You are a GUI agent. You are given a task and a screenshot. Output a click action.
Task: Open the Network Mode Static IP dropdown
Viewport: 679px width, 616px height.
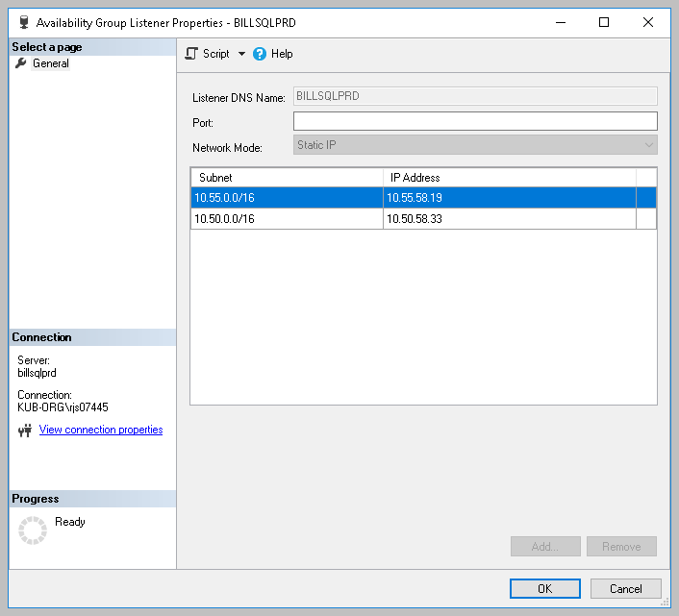475,145
